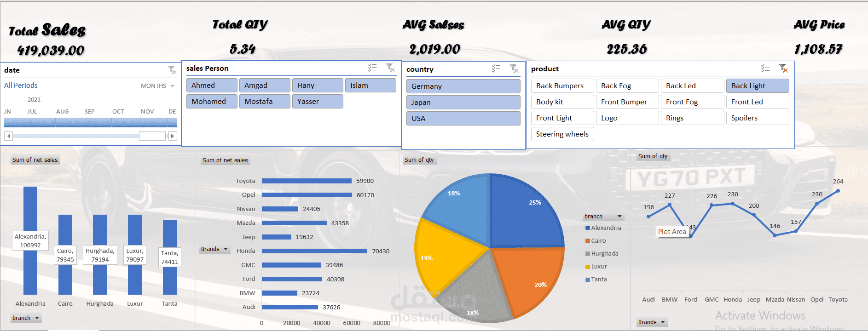This screenshot has width=868, height=331.
Task: Click timeline horizontal scrollbar thumb
Action: coord(152,136)
